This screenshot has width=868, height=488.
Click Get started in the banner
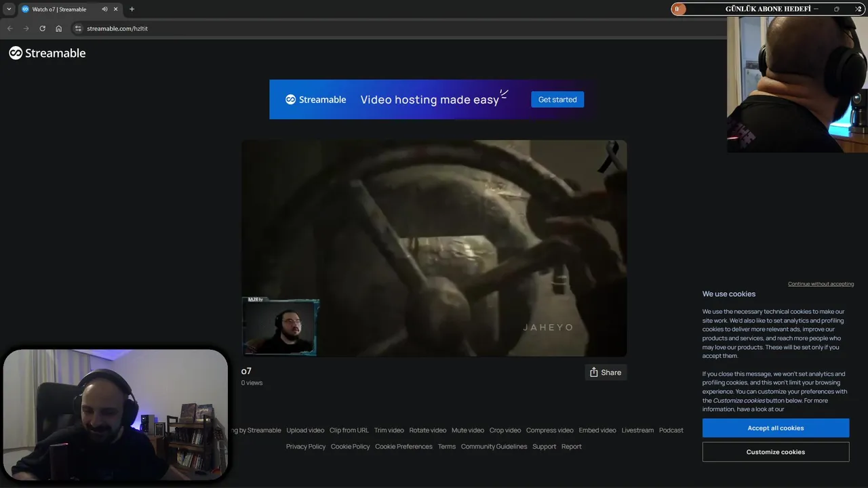557,100
